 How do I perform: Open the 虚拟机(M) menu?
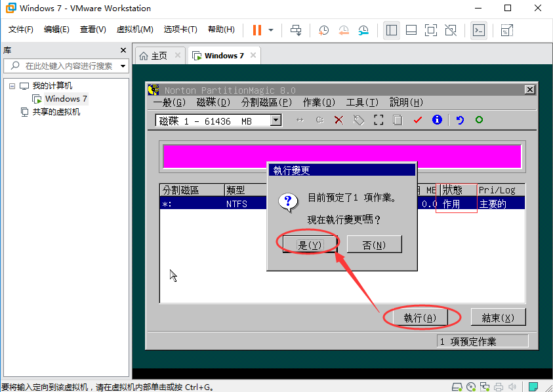134,29
